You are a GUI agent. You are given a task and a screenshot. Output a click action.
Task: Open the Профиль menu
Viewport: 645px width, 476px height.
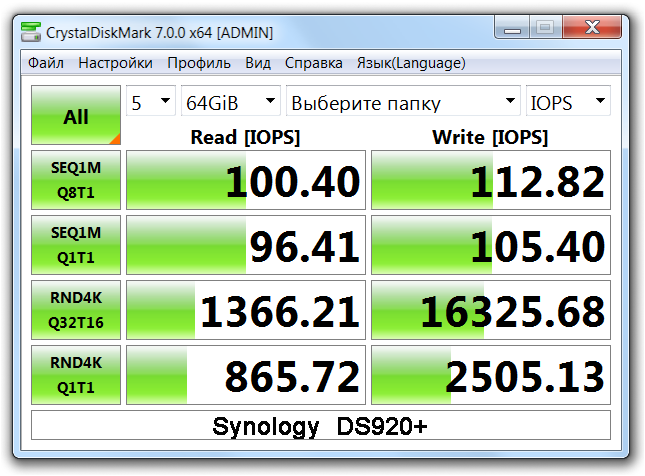(199, 63)
